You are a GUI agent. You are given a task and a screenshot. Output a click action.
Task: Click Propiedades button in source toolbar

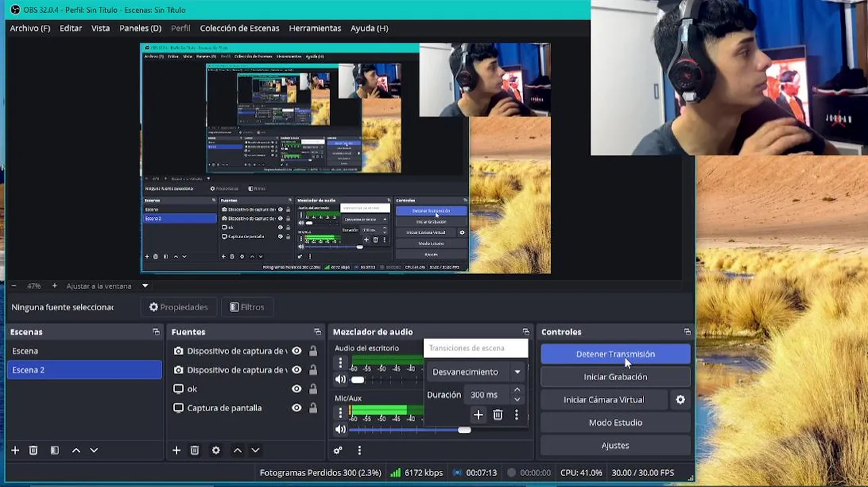pos(178,307)
